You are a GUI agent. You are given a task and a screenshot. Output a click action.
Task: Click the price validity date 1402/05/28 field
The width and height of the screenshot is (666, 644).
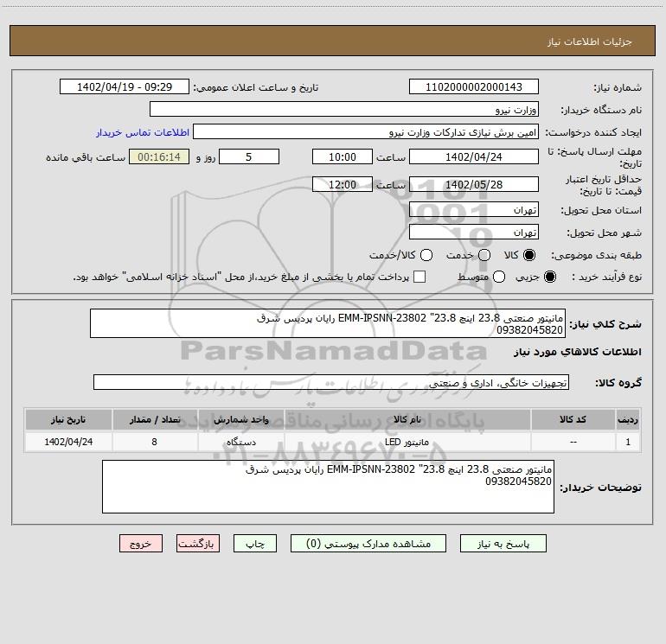click(x=474, y=184)
